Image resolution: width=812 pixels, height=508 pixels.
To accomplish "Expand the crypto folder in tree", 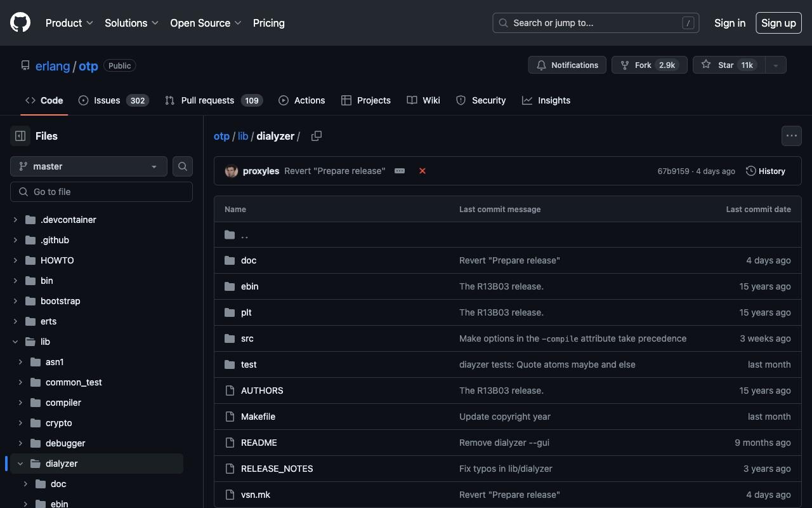I will click(x=20, y=423).
